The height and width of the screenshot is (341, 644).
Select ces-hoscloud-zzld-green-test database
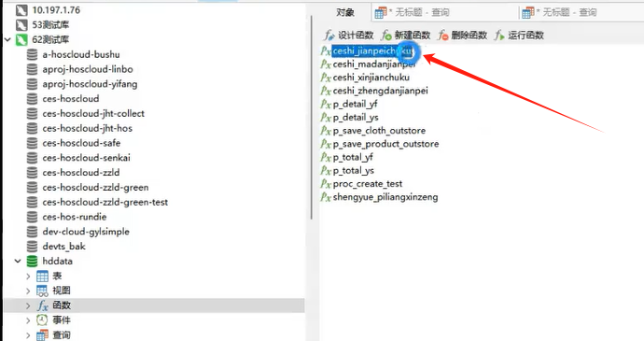(x=105, y=203)
